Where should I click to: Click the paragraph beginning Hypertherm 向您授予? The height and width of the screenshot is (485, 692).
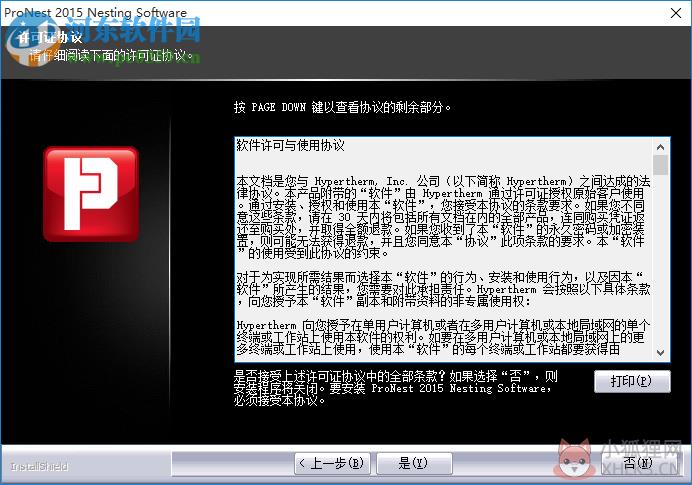point(443,337)
